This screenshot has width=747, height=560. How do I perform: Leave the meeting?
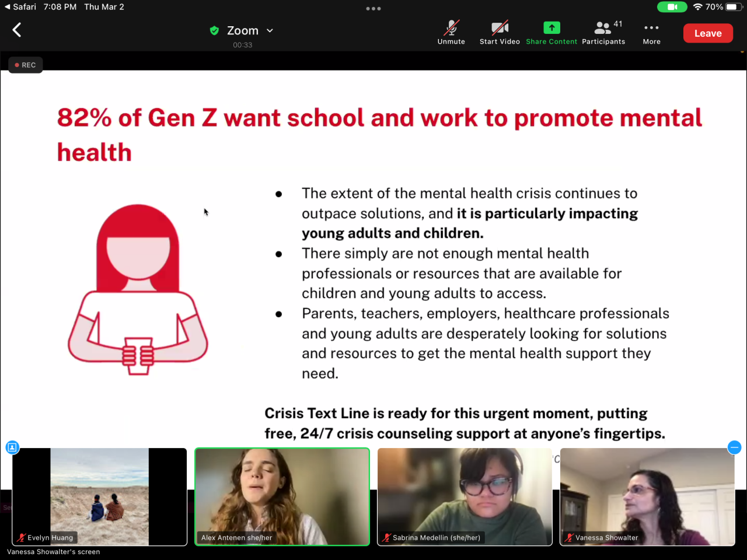pos(708,33)
